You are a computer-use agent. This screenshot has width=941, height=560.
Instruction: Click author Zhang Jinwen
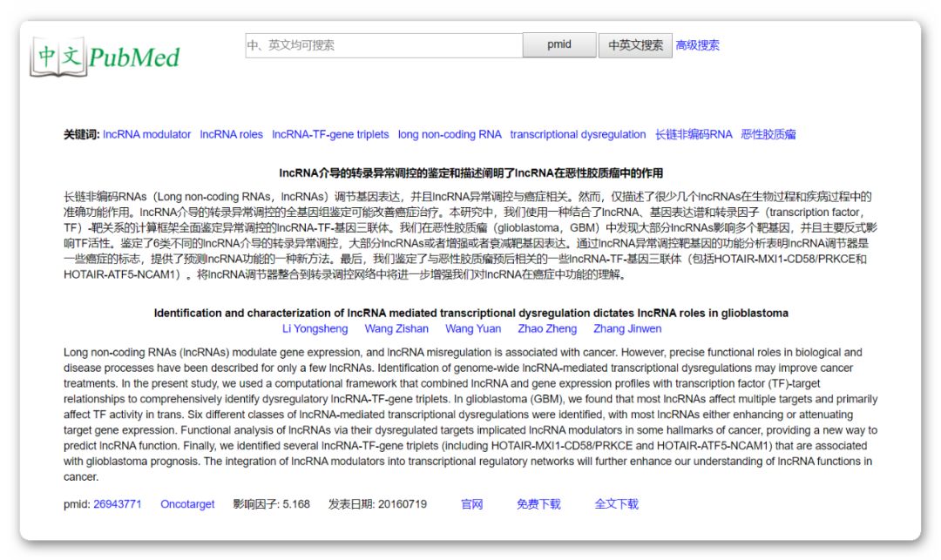pyautogui.click(x=627, y=328)
